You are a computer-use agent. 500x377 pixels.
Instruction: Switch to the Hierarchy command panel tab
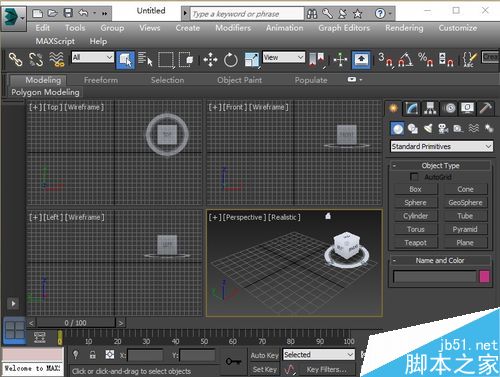[x=430, y=108]
